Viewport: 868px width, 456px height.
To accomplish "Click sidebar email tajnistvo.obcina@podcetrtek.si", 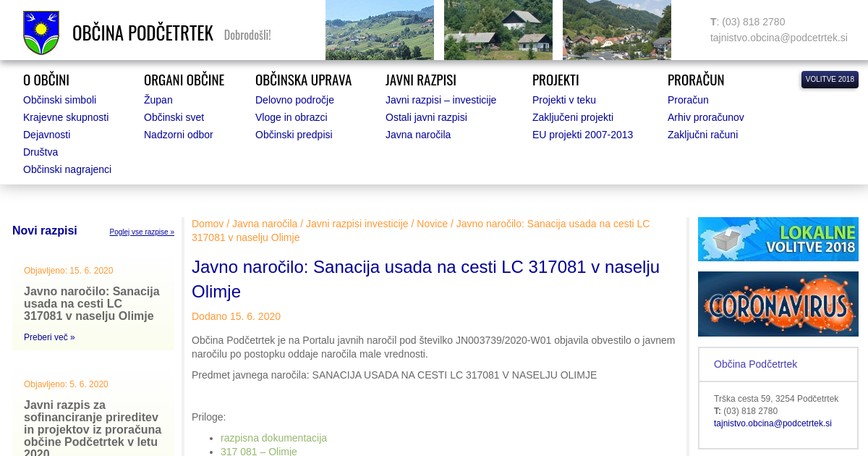I will (x=773, y=423).
